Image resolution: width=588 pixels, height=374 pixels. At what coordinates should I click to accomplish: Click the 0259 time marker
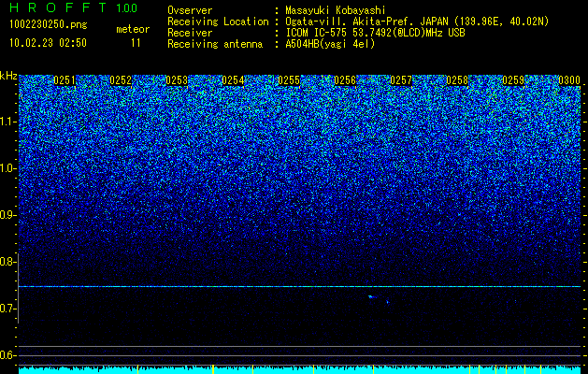pos(513,80)
